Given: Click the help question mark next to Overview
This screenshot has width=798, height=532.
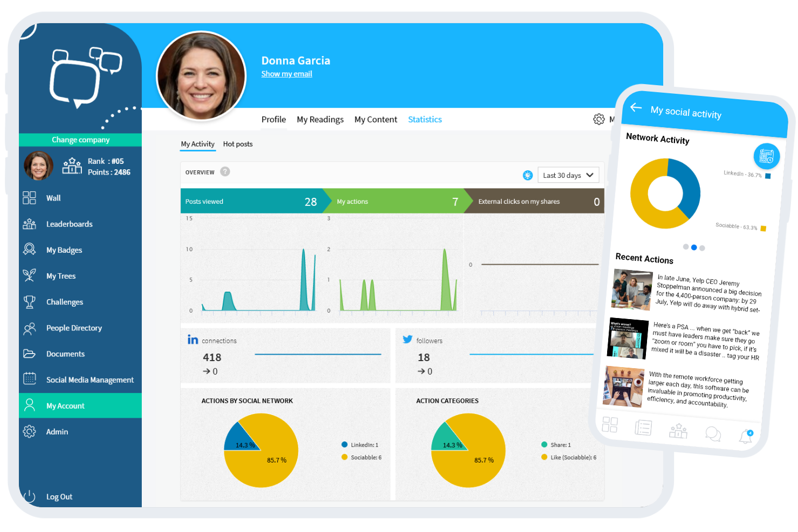Looking at the screenshot, I should [225, 172].
